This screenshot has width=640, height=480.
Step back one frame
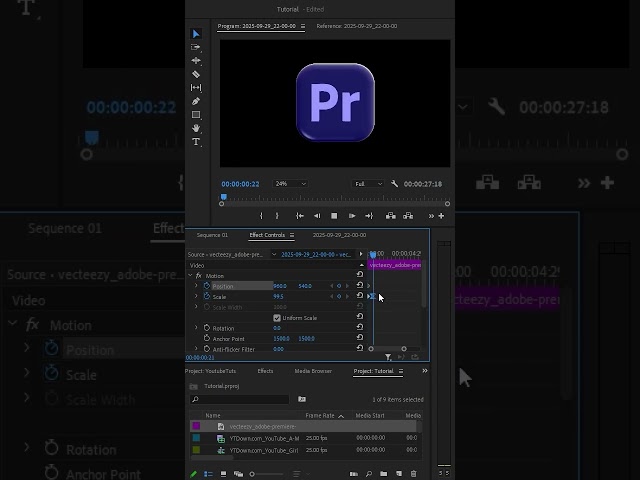tap(317, 216)
